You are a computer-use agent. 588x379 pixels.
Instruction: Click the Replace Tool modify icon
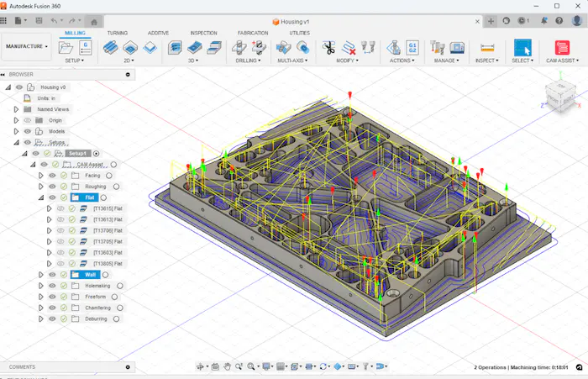coord(368,48)
